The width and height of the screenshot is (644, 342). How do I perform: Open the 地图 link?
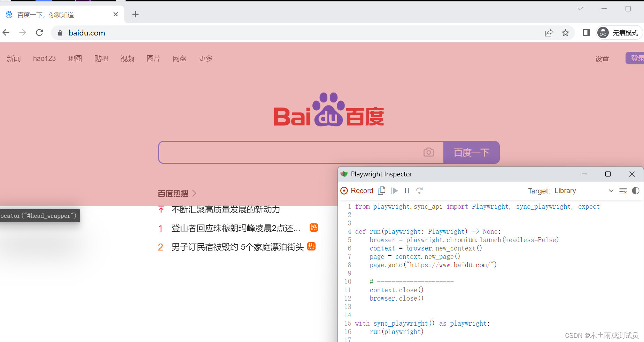tap(75, 58)
